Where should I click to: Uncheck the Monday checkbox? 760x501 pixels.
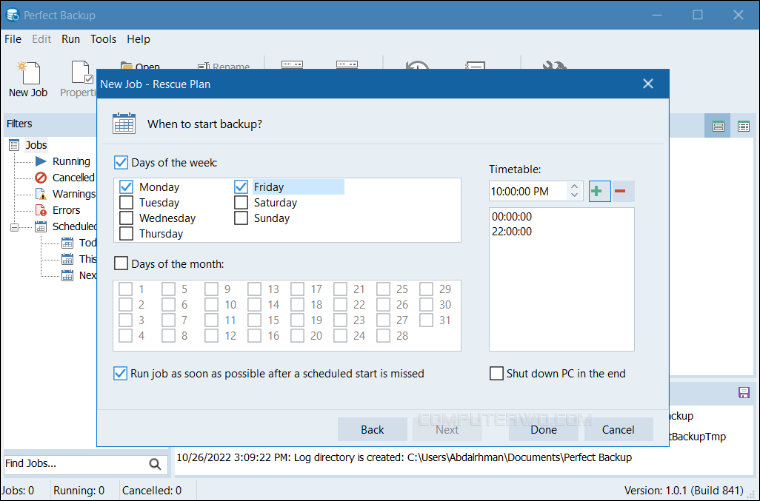coord(126,187)
